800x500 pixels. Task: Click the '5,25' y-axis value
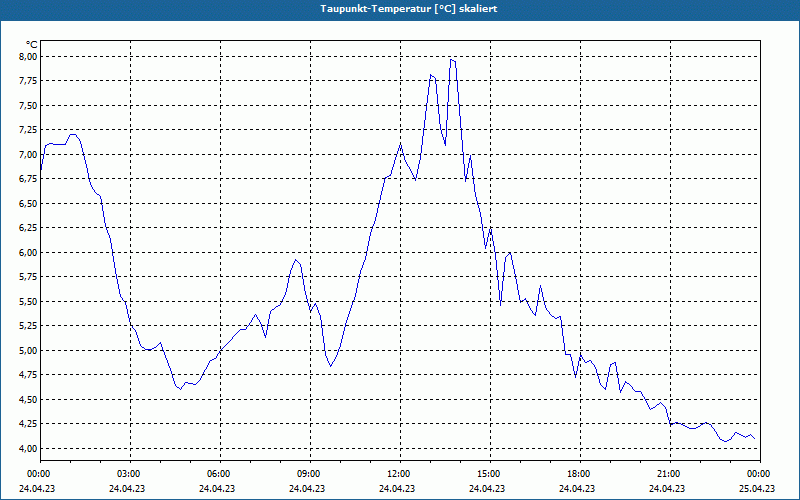click(29, 326)
